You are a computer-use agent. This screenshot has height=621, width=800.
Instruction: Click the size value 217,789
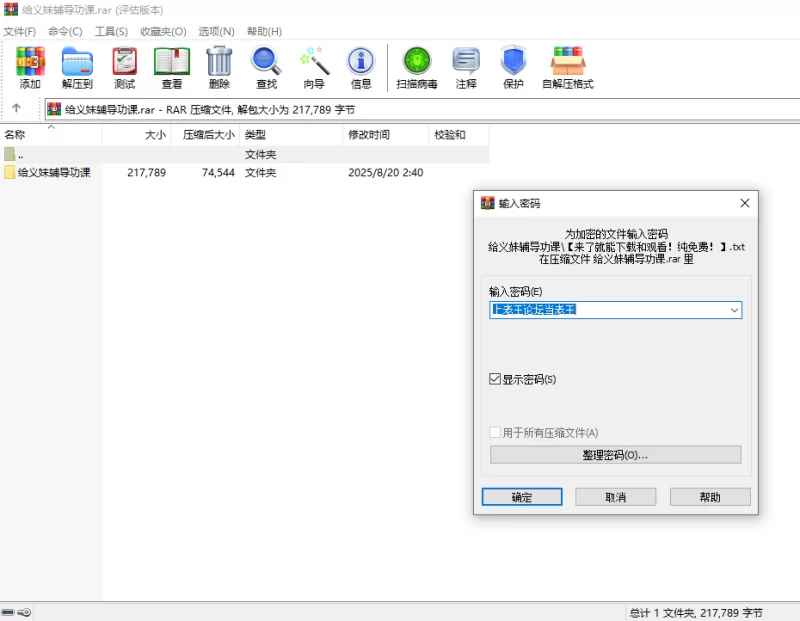147,172
